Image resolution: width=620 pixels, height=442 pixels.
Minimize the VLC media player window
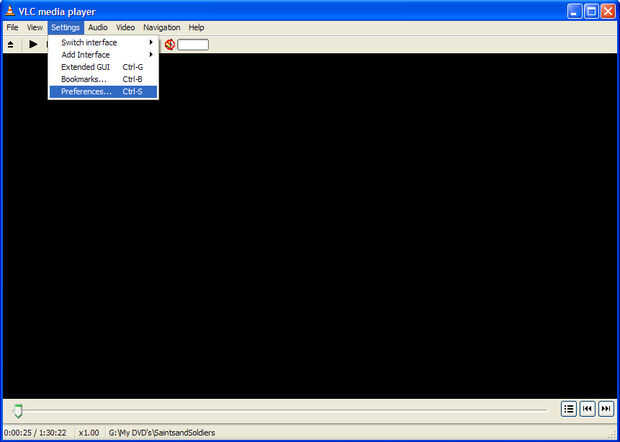(x=574, y=11)
